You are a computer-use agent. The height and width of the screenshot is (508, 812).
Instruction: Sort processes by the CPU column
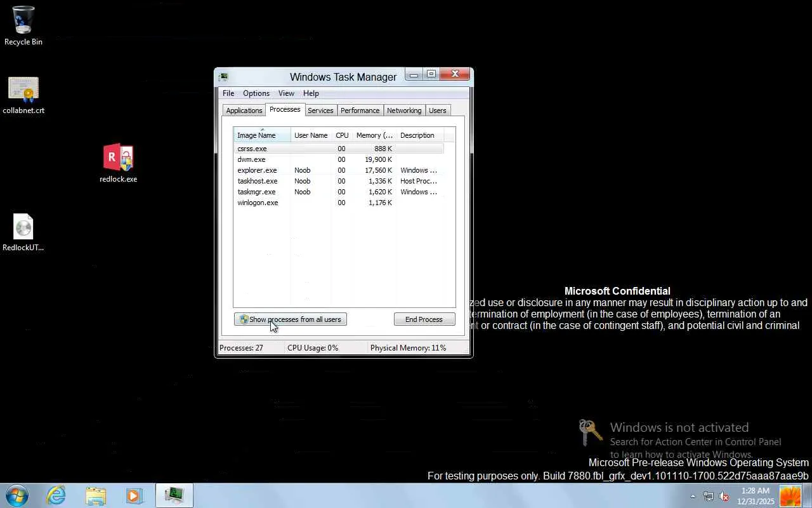pyautogui.click(x=342, y=135)
